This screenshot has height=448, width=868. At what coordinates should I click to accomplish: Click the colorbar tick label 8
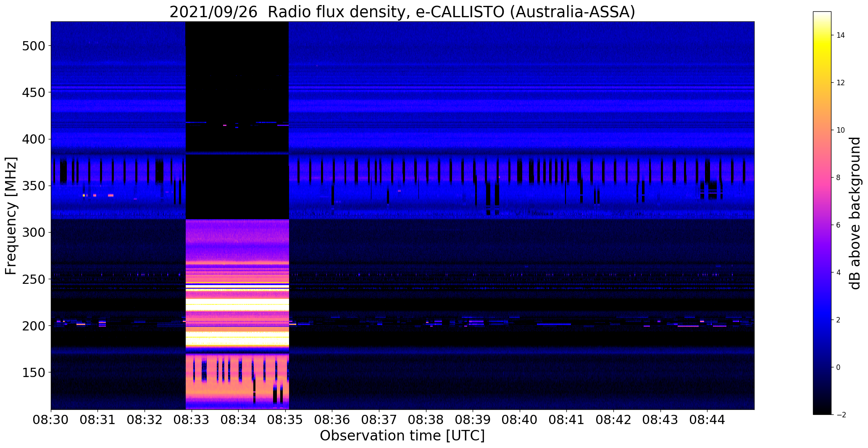point(839,178)
